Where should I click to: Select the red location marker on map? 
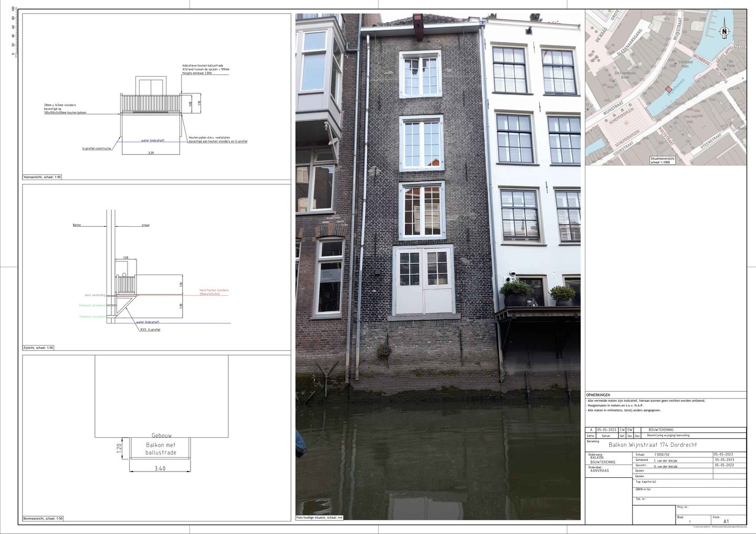point(668,90)
